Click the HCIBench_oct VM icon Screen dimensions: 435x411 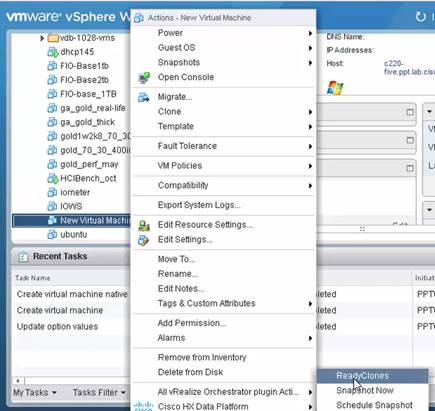coord(53,178)
